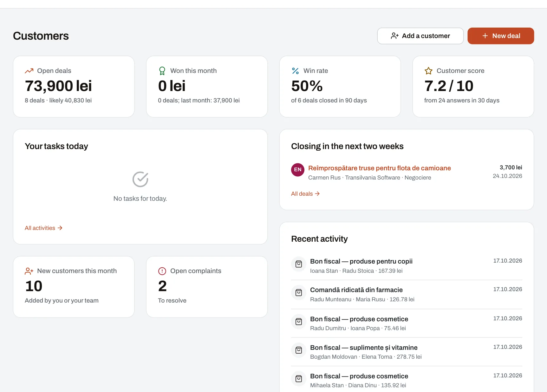Click the Radu Dumitru · Ioana Popa · 75.46 lei line
Screen dimensions: 547x392
358,328
